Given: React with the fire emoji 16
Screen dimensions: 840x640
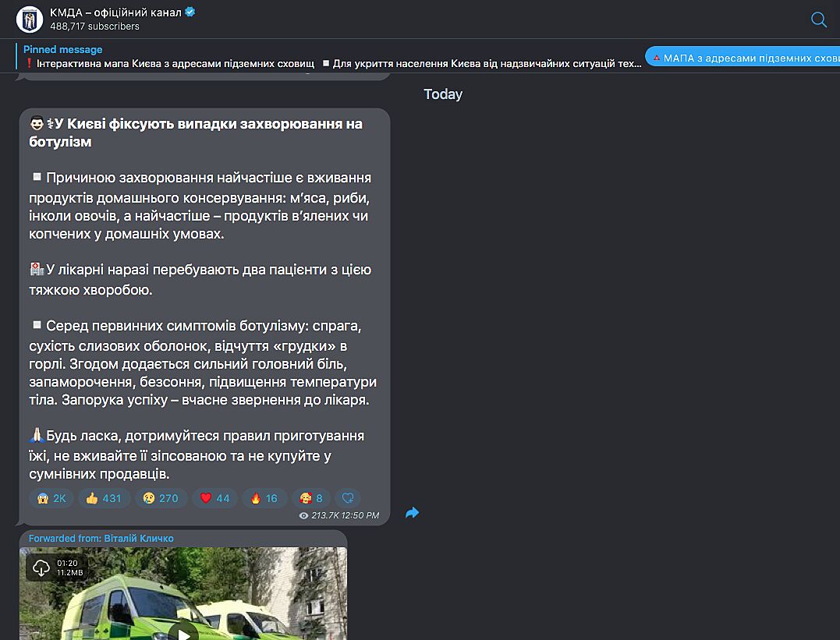Looking at the screenshot, I should [x=263, y=498].
